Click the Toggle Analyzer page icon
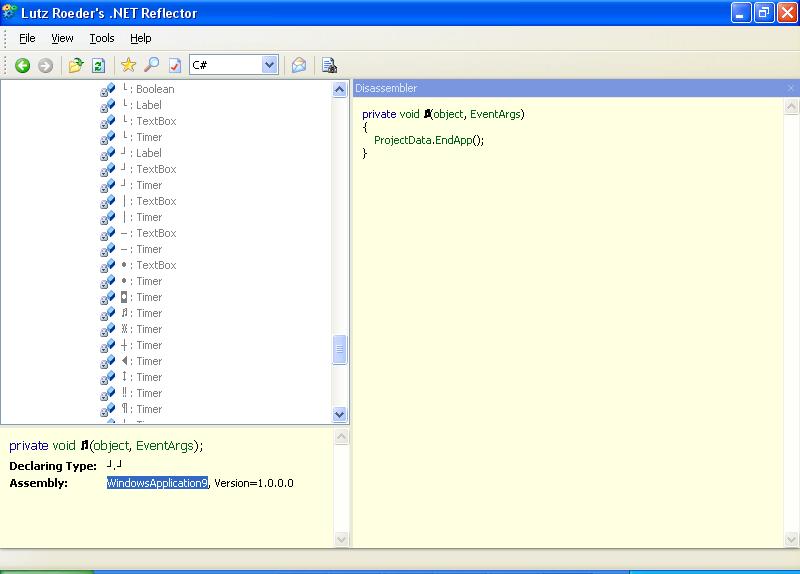800x574 pixels. 174,65
